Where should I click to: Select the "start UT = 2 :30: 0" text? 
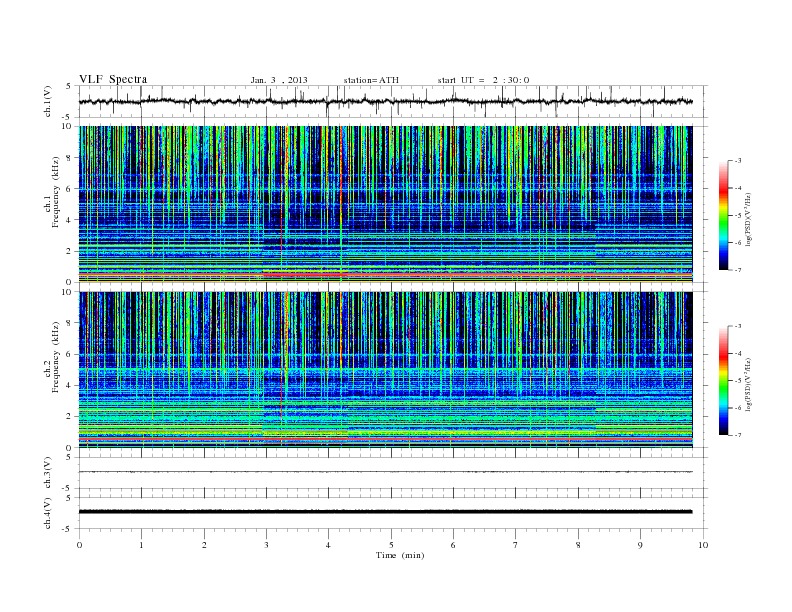coord(483,80)
